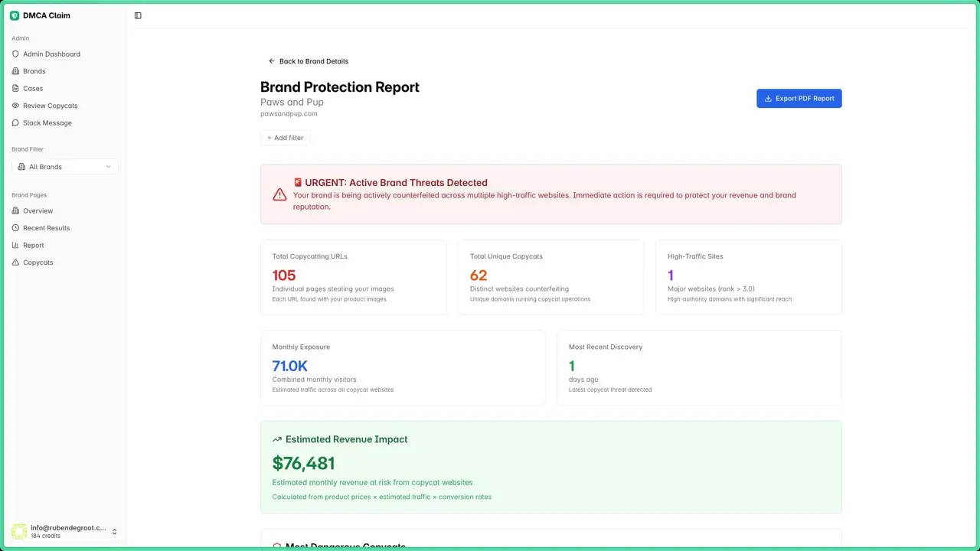Image resolution: width=980 pixels, height=551 pixels.
Task: Click the Report bar chart icon
Action: tap(15, 246)
